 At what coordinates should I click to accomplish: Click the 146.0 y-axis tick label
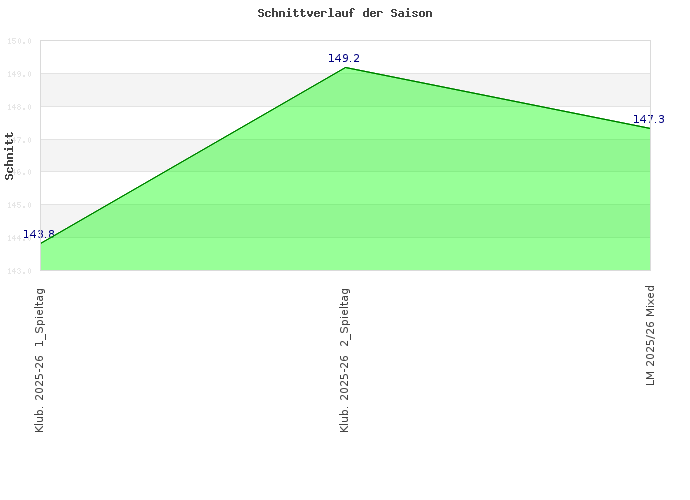click(21, 172)
